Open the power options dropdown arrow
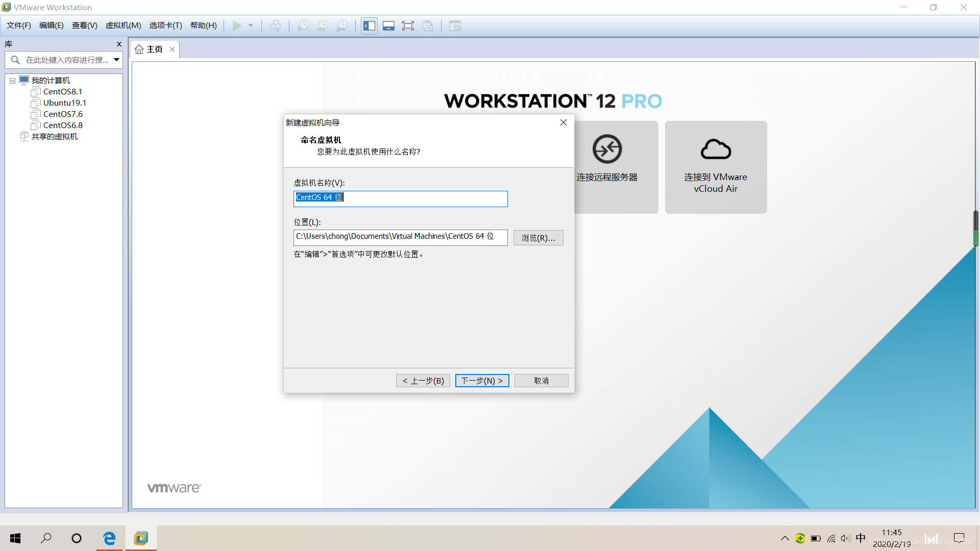The image size is (980, 551). click(x=251, y=26)
